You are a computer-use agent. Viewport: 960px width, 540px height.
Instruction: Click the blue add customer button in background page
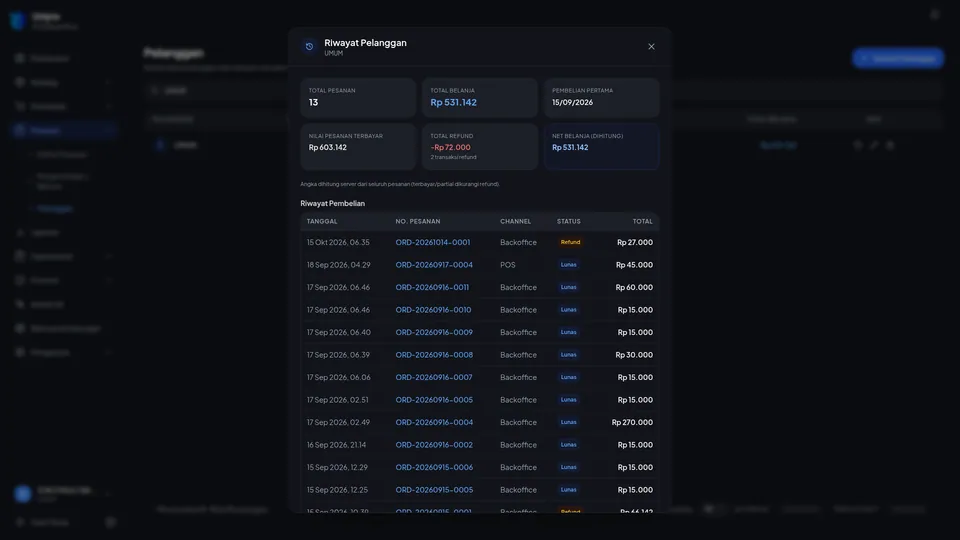898,58
